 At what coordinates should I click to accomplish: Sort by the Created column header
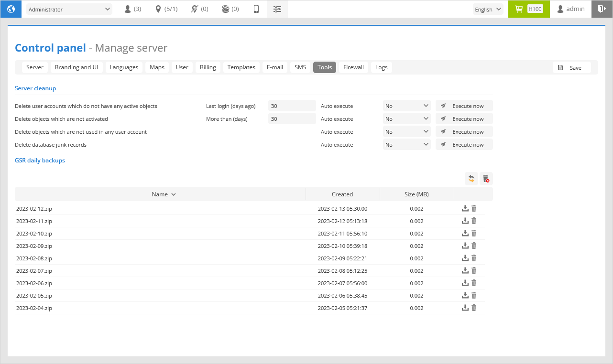pyautogui.click(x=342, y=194)
